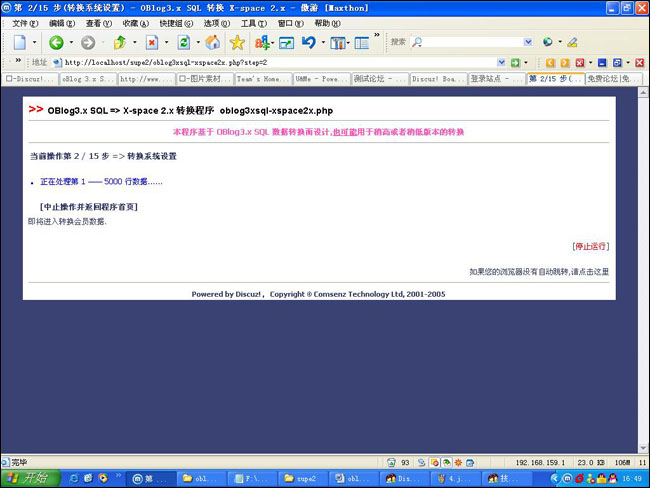Click the vertical scrollbar up arrow
650x488 pixels.
tap(643, 92)
